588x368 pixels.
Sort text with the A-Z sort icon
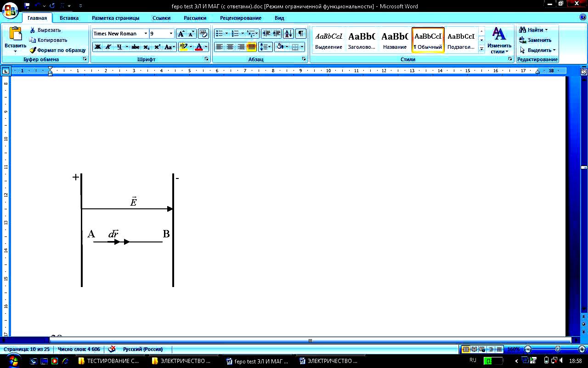coord(288,34)
